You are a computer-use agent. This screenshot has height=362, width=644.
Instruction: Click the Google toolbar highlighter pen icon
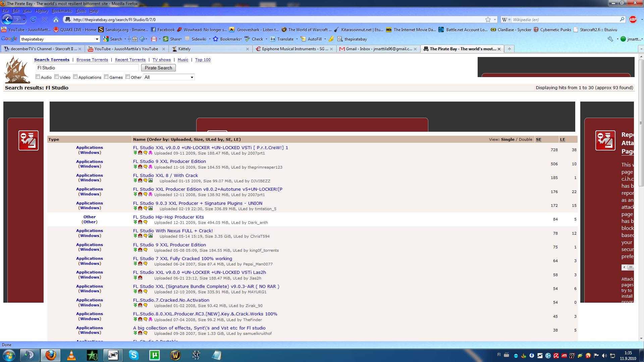click(x=331, y=39)
